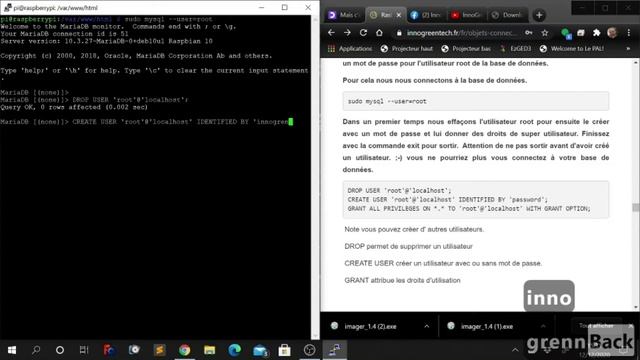The width and height of the screenshot is (640, 360).
Task: Open Sublime Text from the taskbar
Action: coord(160,350)
